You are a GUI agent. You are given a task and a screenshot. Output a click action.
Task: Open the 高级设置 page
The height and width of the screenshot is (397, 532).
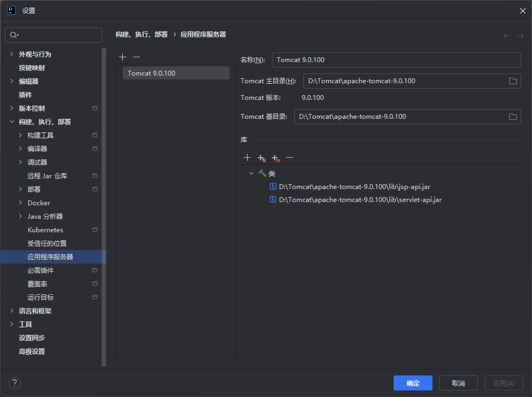pos(32,352)
